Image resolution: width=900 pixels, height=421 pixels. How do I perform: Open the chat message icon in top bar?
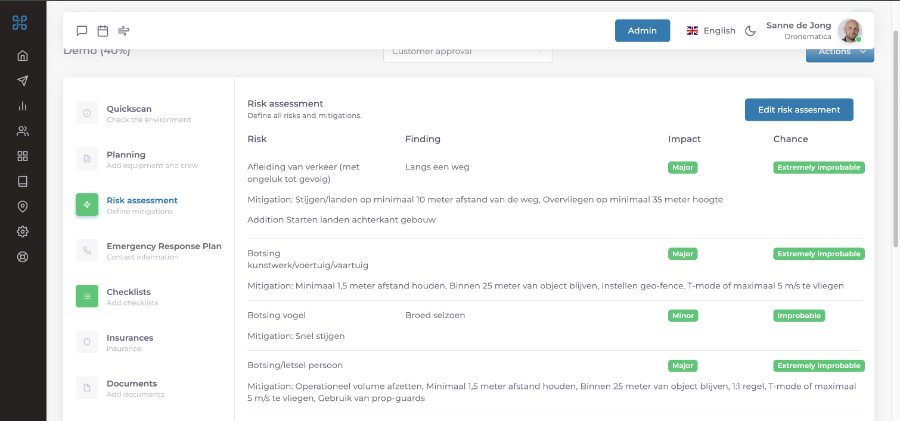click(82, 31)
